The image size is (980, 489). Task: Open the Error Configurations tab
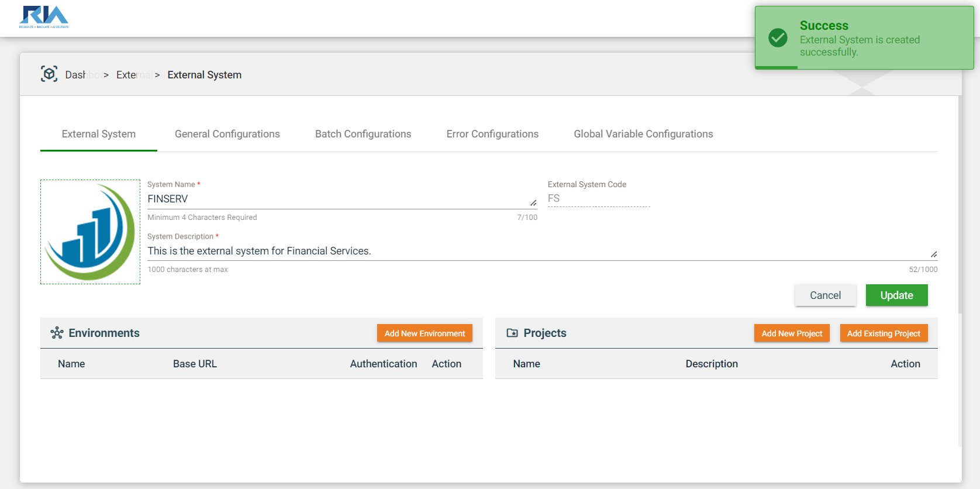(x=492, y=134)
